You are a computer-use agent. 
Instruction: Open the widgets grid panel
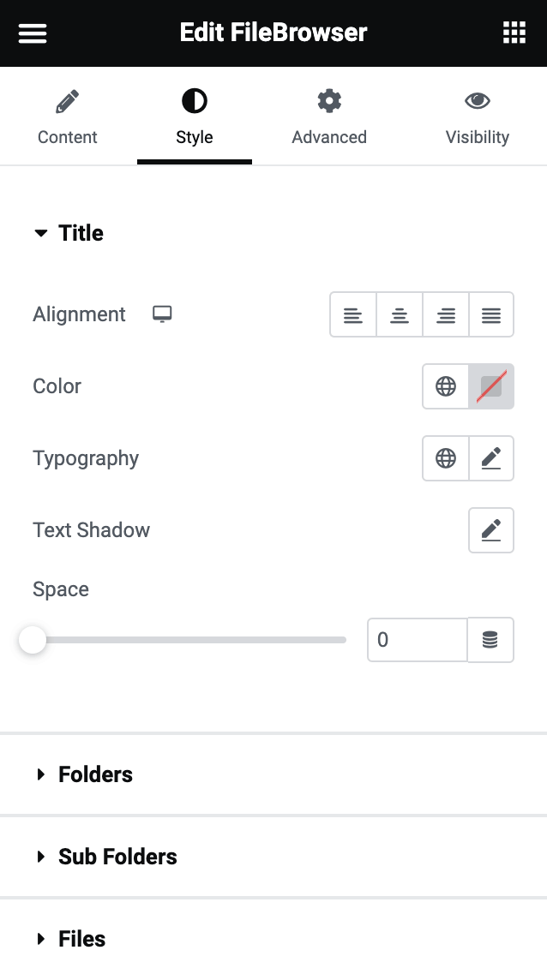click(x=514, y=33)
